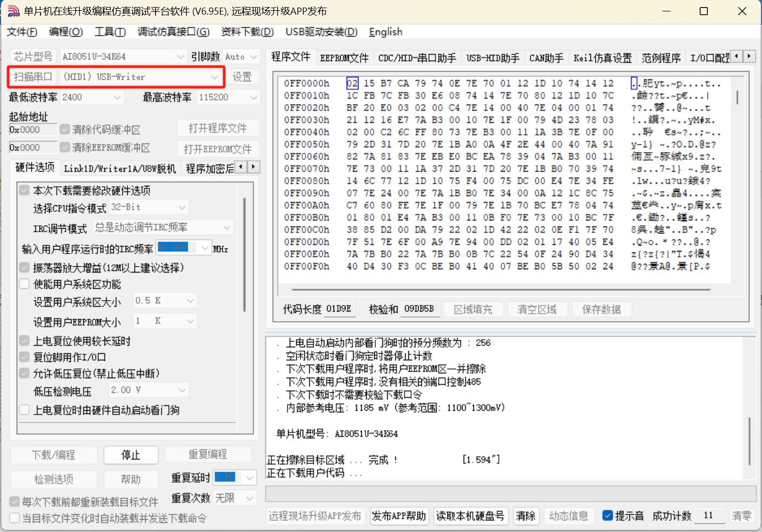
Task: Click the 保存数据 button
Action: coord(601,309)
